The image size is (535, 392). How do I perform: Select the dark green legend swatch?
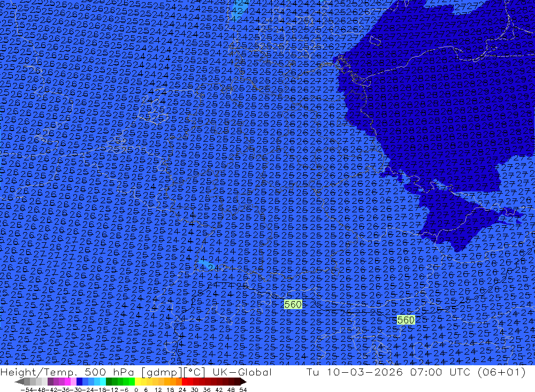click(x=109, y=382)
